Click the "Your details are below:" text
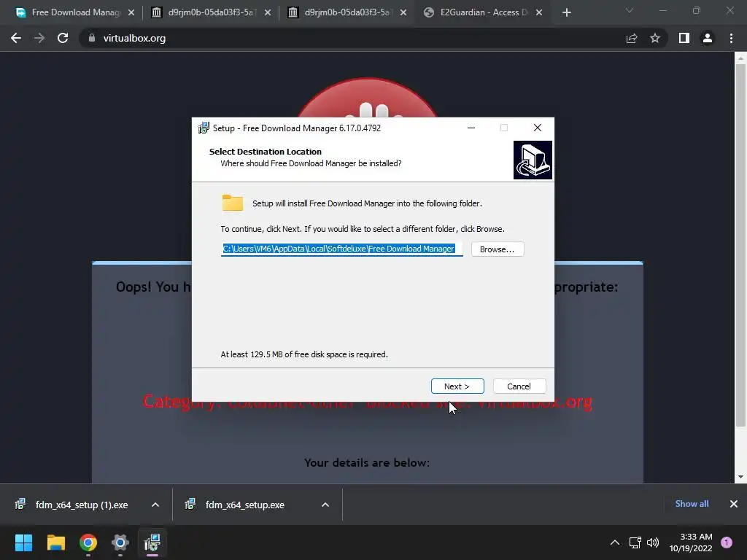This screenshot has height=560, width=747. [x=367, y=463]
